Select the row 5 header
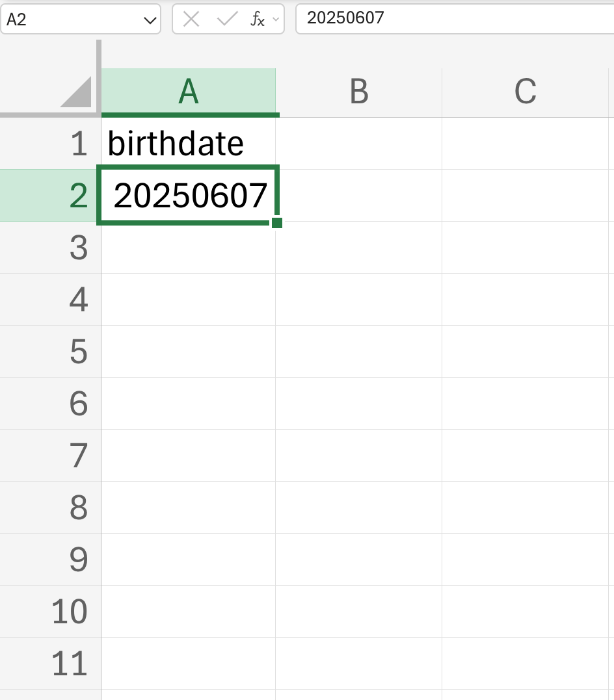This screenshot has width=614, height=700. [51, 352]
